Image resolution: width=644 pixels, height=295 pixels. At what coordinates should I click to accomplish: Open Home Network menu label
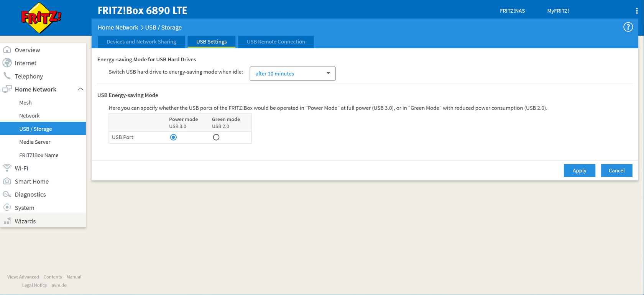(36, 89)
